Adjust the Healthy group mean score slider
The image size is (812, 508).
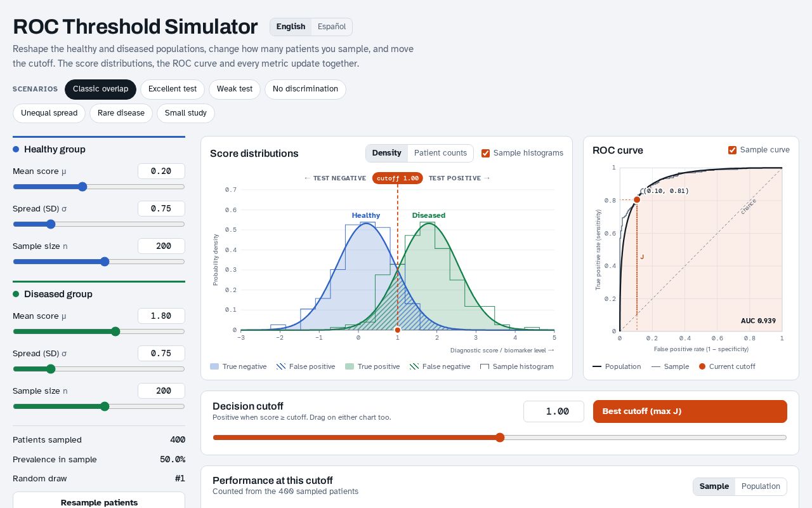[x=99, y=187]
